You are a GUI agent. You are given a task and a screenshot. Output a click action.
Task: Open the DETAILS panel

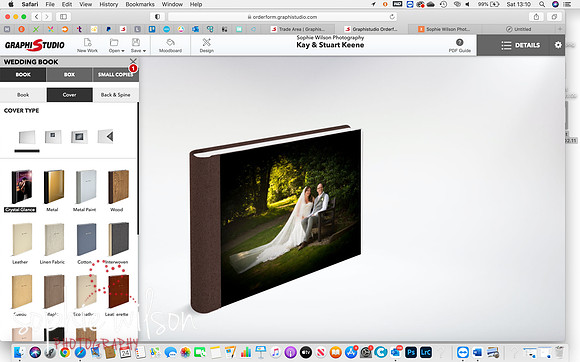click(520, 45)
